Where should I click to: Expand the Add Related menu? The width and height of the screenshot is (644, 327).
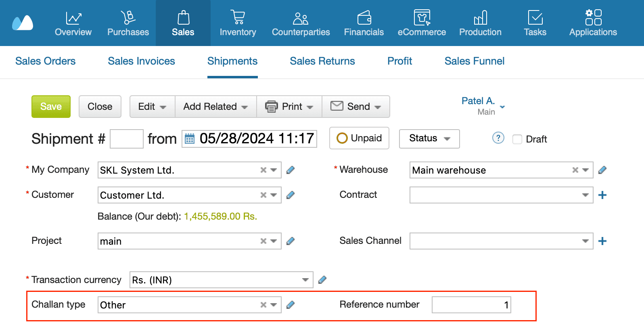tap(215, 107)
